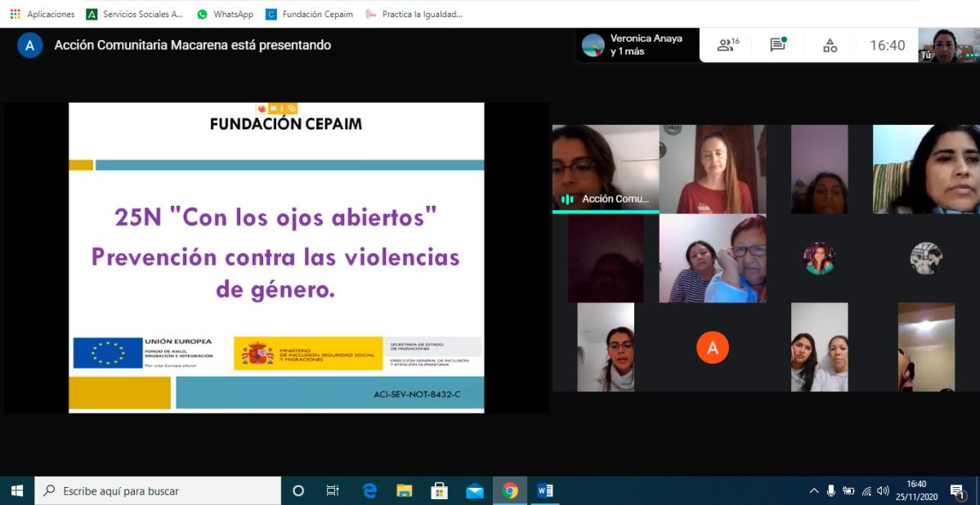
Task: Select the round photo avatar with flowers
Action: pos(819,258)
